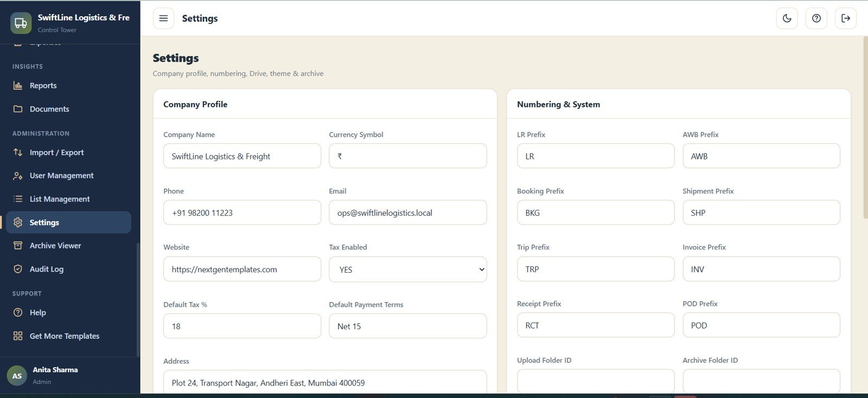Screen dimensions: 868x398
Task: Open the Archive Viewer page
Action: (x=68, y=246)
